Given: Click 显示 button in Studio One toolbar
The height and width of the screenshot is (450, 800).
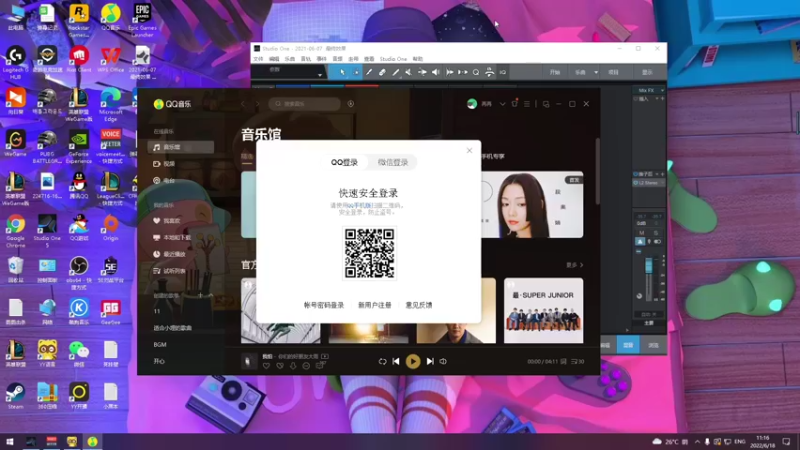Looking at the screenshot, I should (647, 72).
